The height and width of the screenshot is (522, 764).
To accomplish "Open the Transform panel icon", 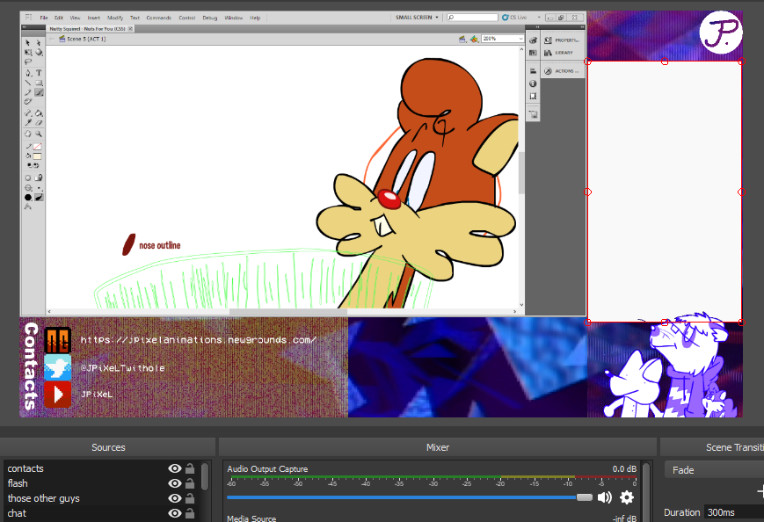I will [533, 96].
